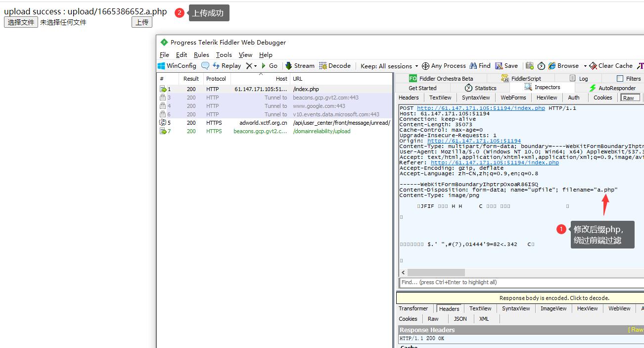Clear Cache using the toolbar icon

(x=611, y=66)
